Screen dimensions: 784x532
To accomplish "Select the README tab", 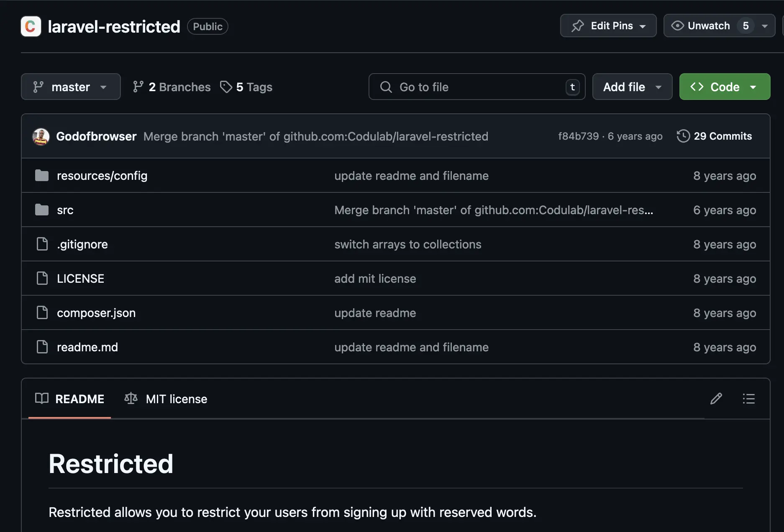I will pos(70,399).
